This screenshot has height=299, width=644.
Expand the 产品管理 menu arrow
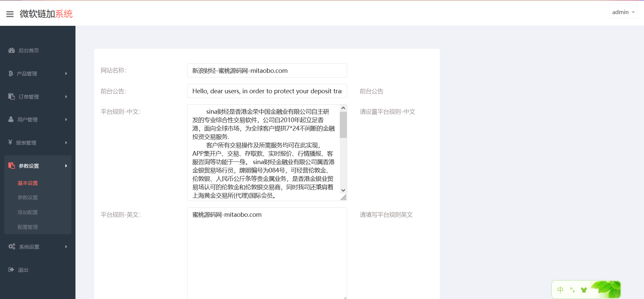point(66,73)
